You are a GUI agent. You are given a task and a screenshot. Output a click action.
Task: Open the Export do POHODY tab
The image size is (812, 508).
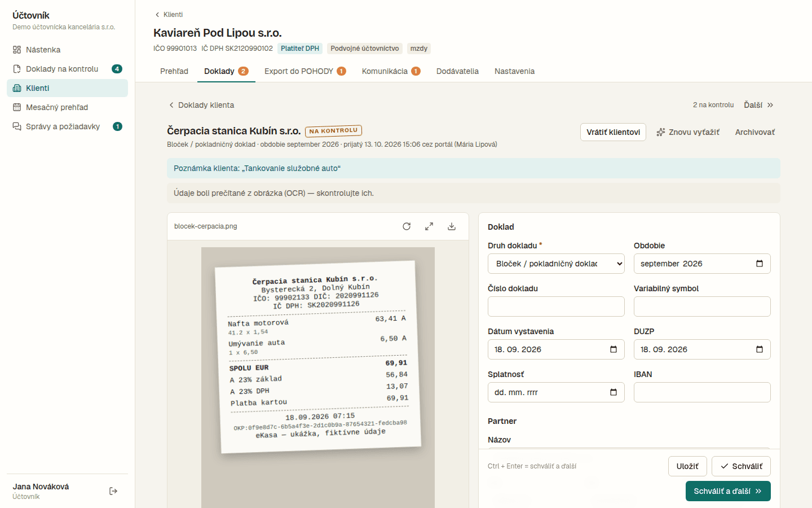click(305, 71)
